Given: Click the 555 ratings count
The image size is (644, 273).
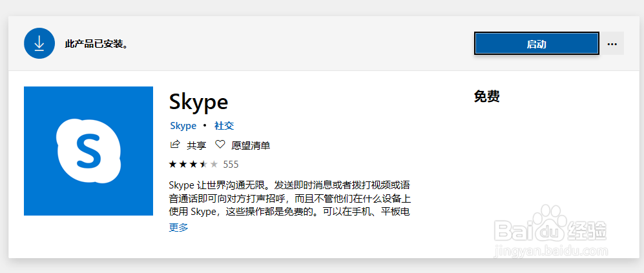Looking at the screenshot, I should (231, 165).
